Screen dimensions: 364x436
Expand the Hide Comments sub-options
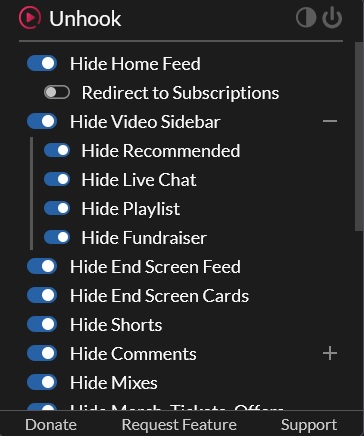[330, 353]
